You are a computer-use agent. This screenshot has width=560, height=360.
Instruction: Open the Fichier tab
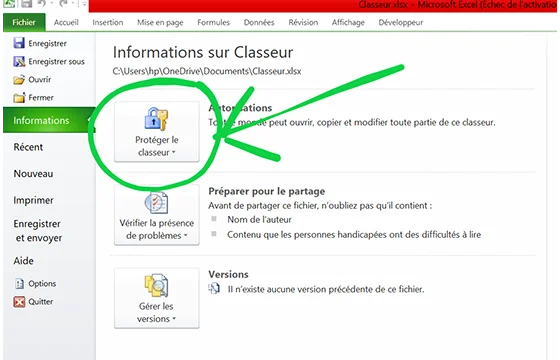point(24,22)
